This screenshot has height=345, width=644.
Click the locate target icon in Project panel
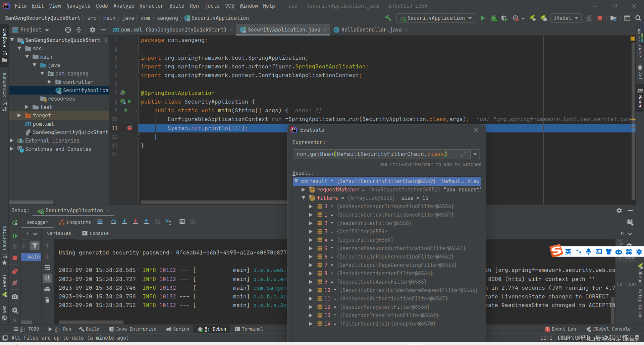[68, 30]
